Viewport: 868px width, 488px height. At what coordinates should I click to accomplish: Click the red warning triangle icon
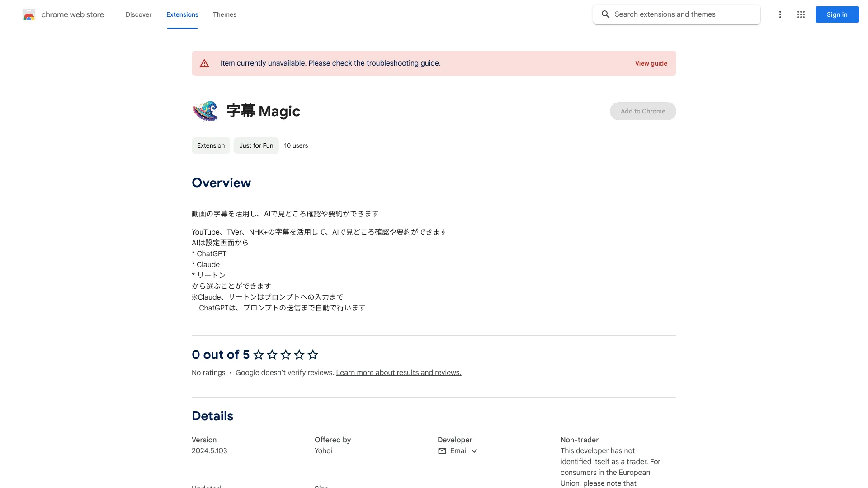coord(204,63)
